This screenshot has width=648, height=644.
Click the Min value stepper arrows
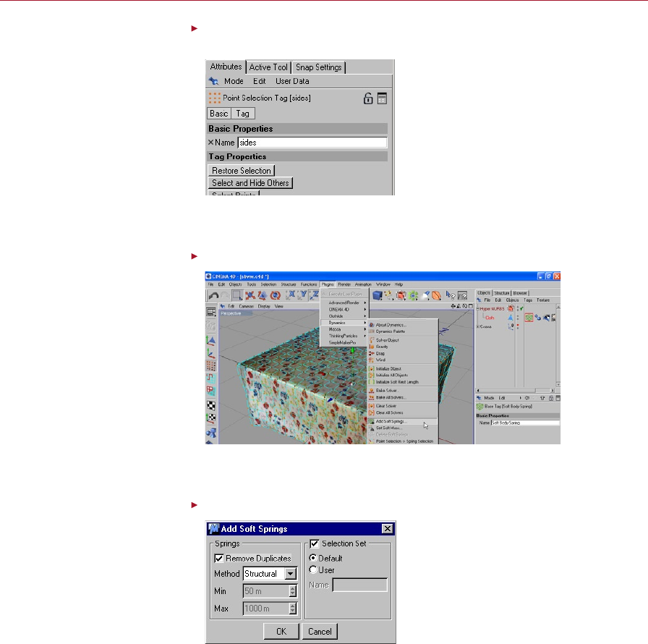[293, 591]
